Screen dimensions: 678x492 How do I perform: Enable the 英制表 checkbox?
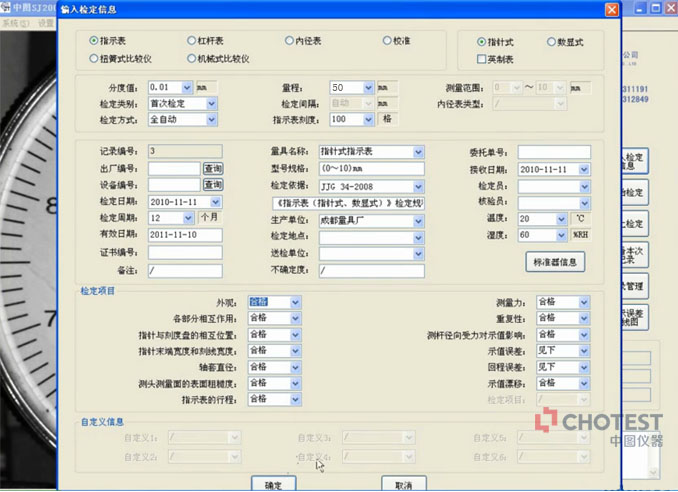[x=482, y=59]
